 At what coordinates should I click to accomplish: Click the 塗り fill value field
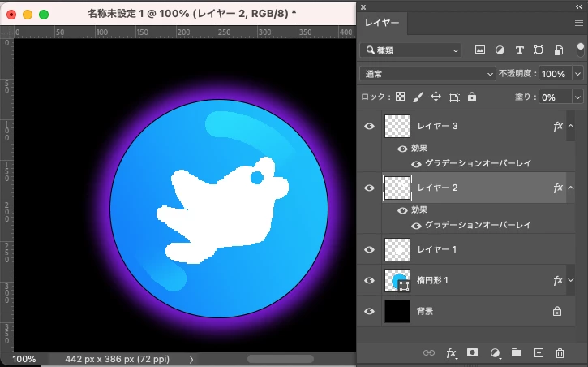click(556, 97)
